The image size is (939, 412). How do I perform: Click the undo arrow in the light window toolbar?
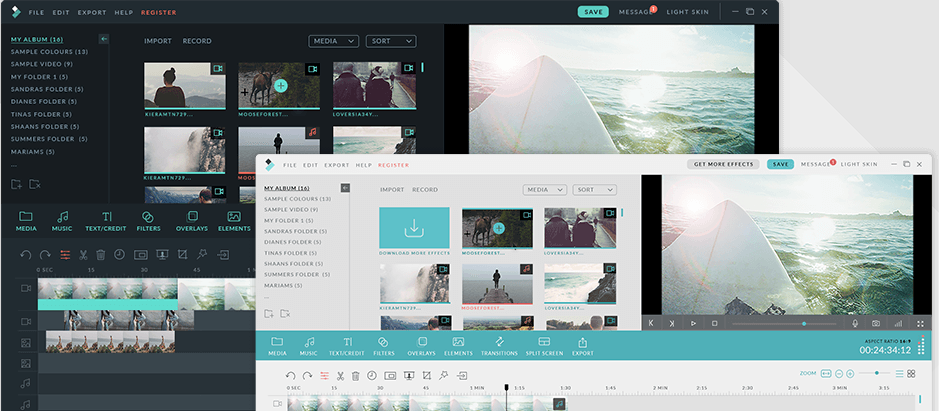point(290,376)
